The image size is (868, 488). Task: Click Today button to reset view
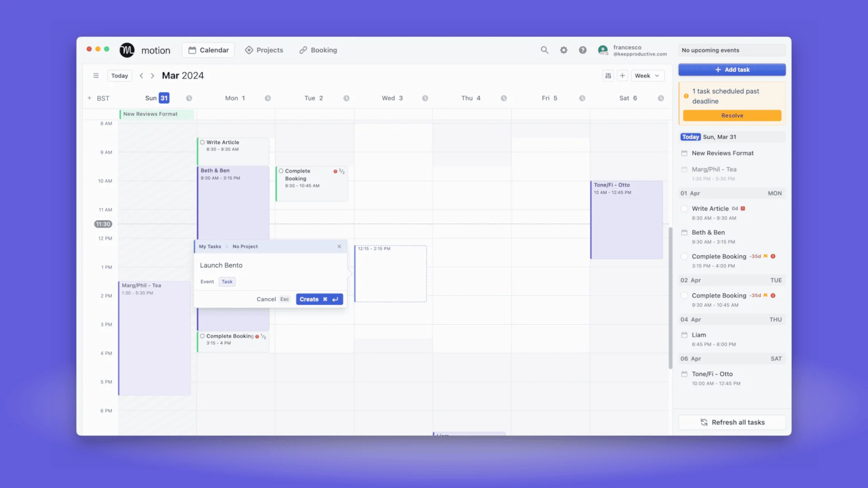tap(119, 75)
